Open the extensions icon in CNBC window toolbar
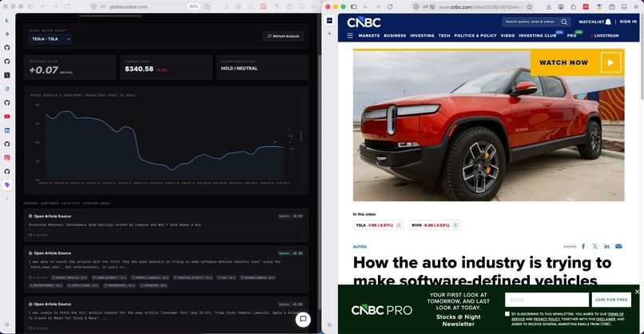The image size is (644, 334). coord(574,6)
